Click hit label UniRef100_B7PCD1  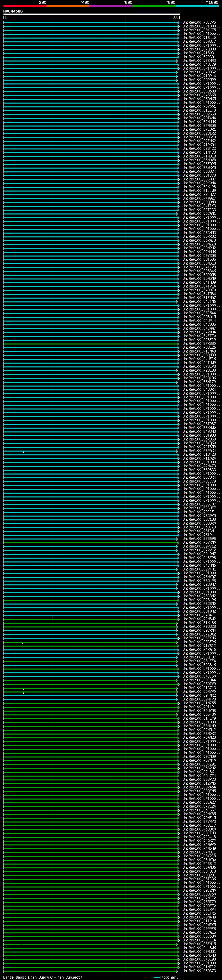pos(199,57)
